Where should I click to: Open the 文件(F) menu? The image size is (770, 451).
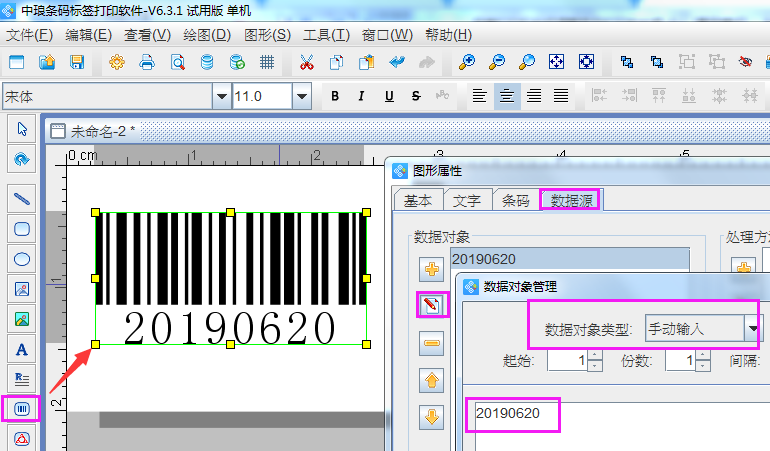pos(29,35)
